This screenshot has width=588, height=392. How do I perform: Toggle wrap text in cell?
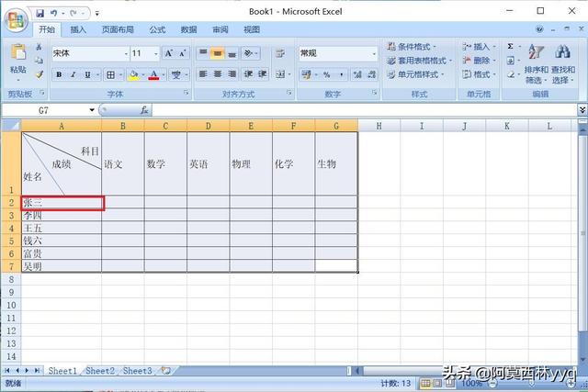[x=280, y=53]
